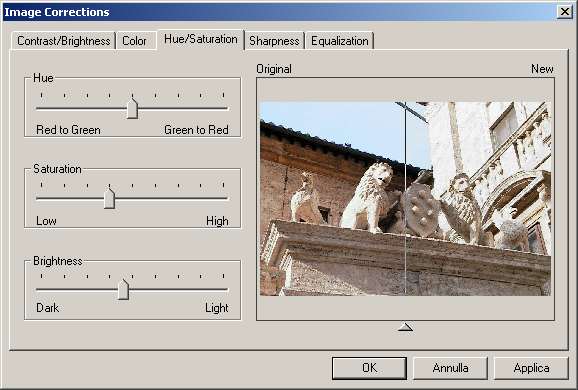Click the Brightness 'Dark' label
Screen dimensions: 578x390
pos(48,308)
